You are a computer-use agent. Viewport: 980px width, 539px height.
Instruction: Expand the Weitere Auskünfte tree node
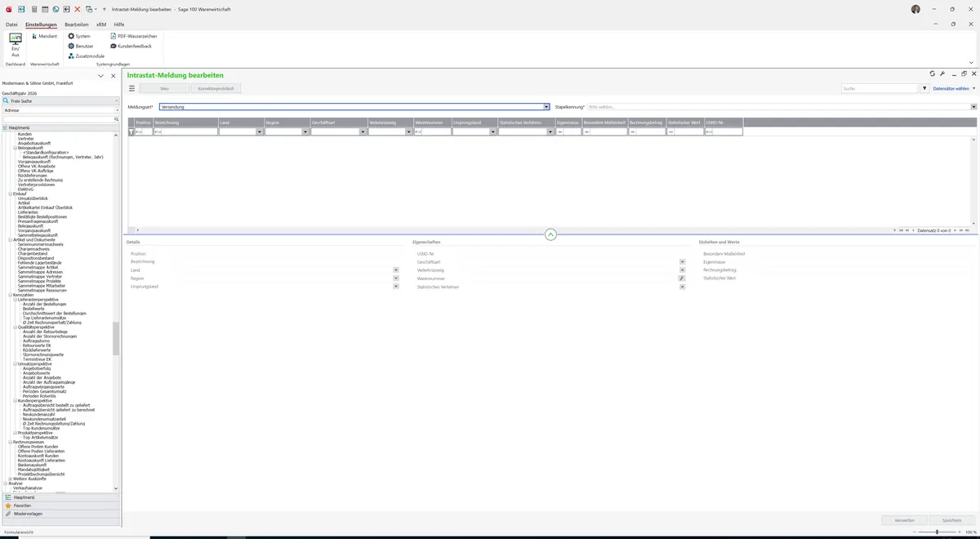coord(11,479)
